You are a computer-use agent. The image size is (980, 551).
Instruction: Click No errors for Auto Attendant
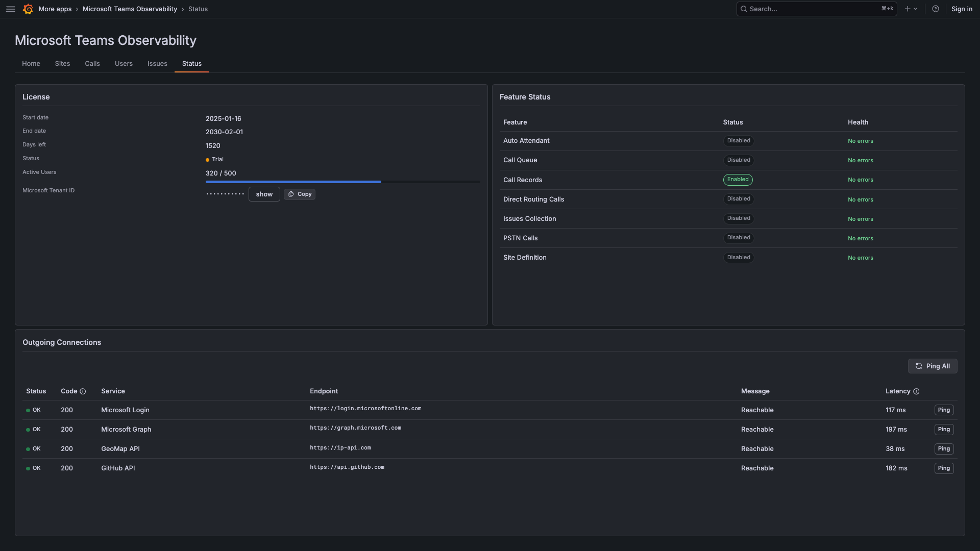pos(860,141)
